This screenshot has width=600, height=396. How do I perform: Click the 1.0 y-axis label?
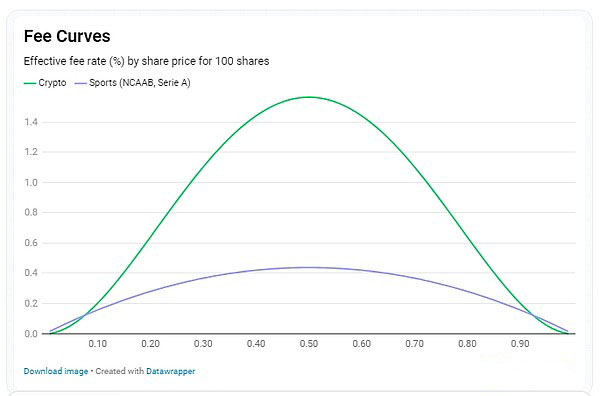31,183
